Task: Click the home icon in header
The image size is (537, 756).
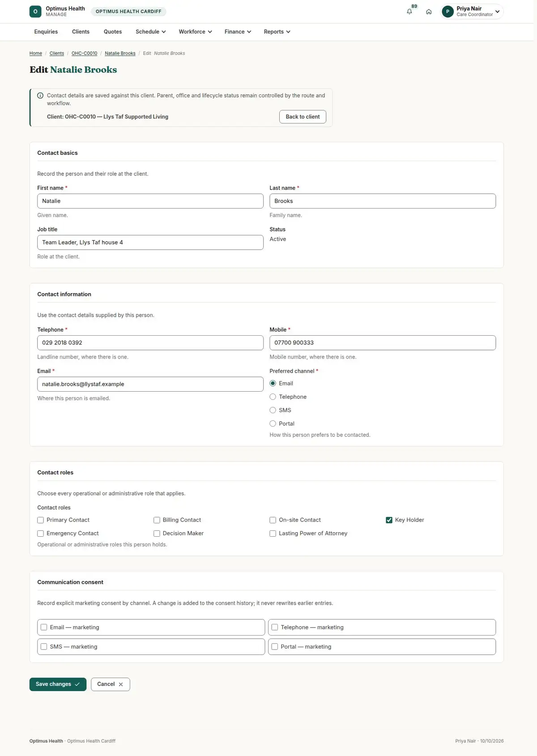Action: (429, 12)
